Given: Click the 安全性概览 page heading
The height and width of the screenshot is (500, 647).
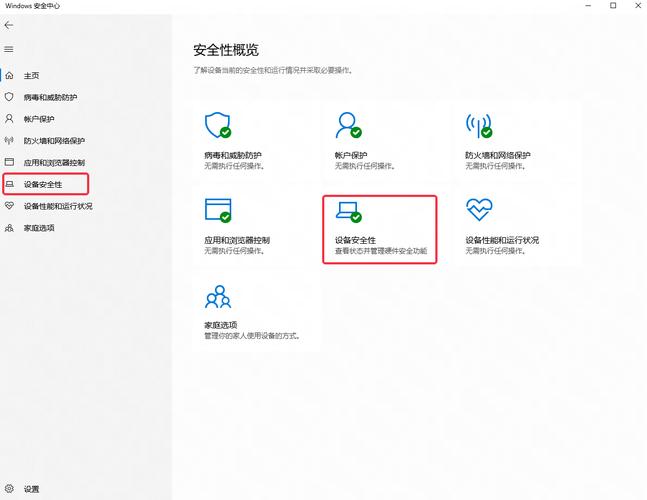Looking at the screenshot, I should 226,50.
